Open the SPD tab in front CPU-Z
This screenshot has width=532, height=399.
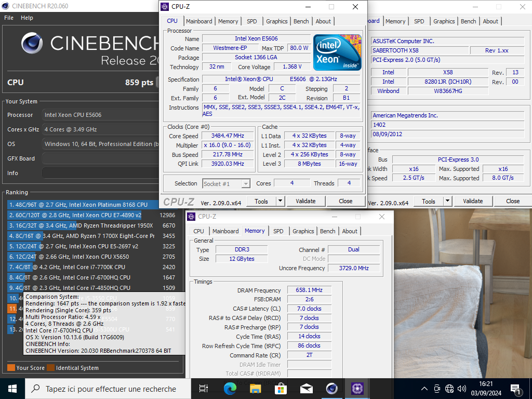[252, 21]
